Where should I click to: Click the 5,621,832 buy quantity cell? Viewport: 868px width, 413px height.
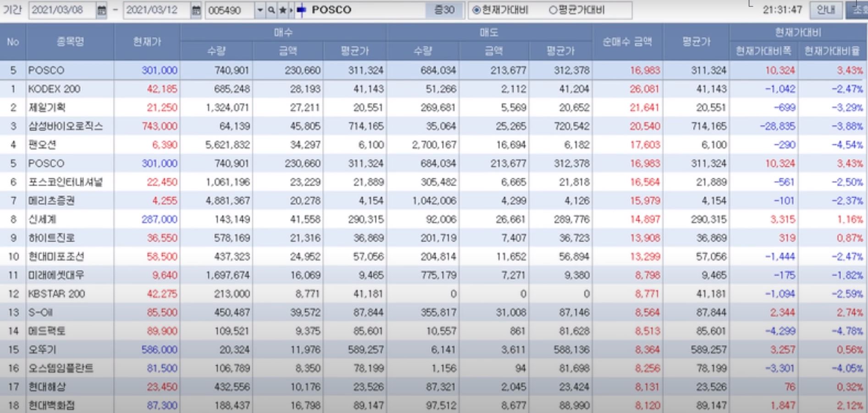[227, 145]
